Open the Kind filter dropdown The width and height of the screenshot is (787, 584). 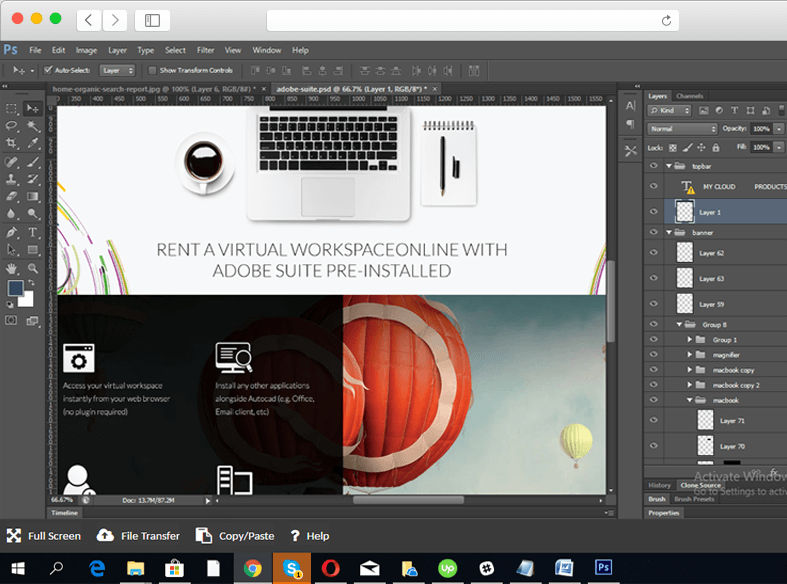click(x=670, y=110)
